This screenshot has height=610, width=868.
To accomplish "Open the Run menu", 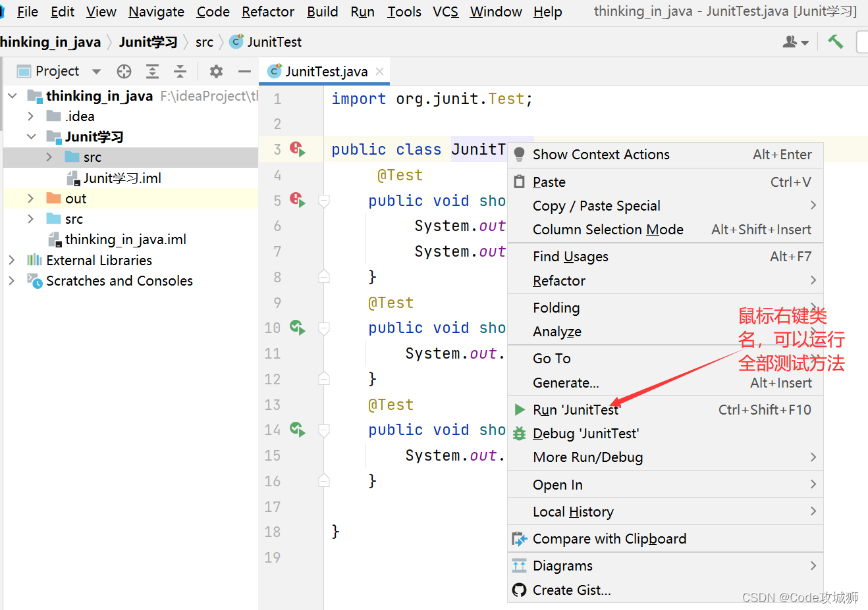I will pos(363,12).
